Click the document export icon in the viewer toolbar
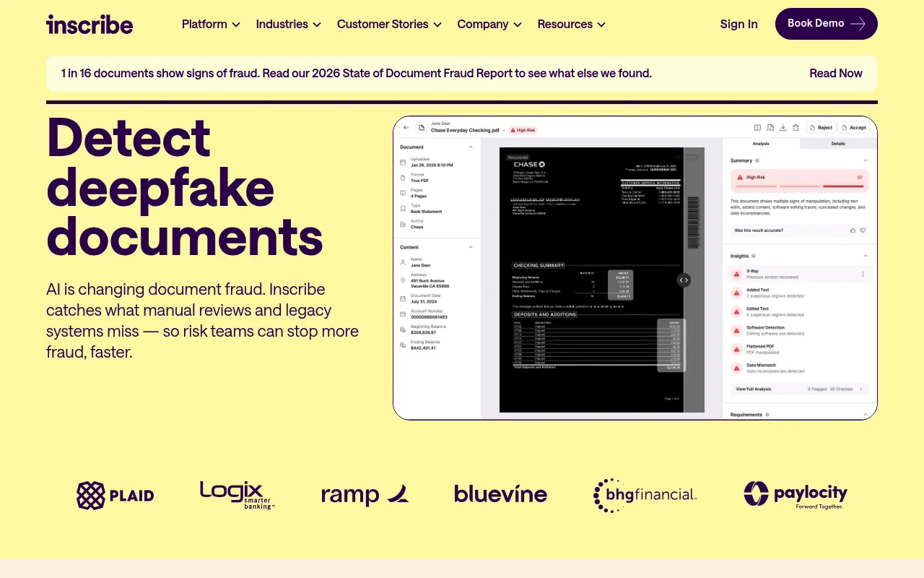Image resolution: width=924 pixels, height=578 pixels. point(770,127)
